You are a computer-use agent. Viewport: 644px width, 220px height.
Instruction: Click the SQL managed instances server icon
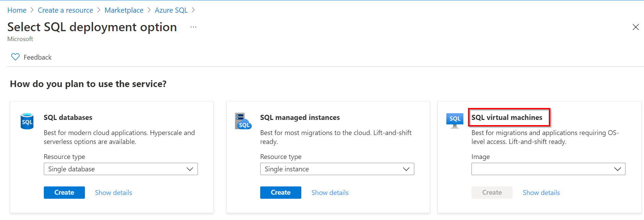243,121
